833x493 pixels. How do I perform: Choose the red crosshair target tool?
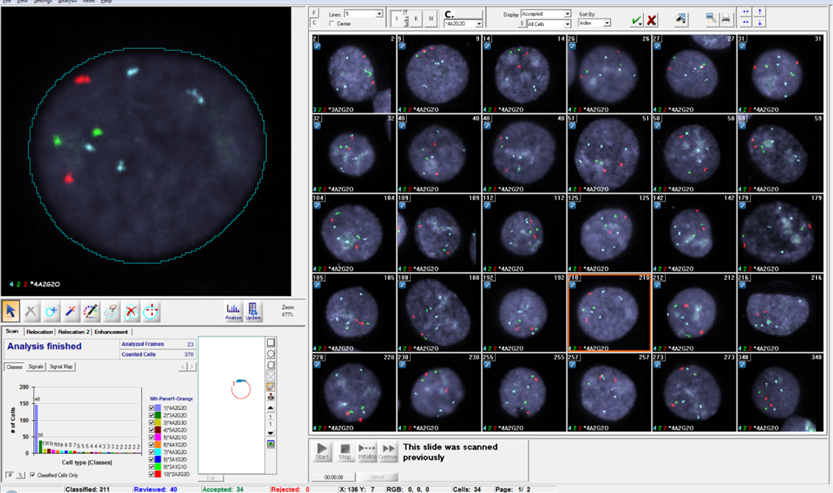pyautogui.click(x=151, y=311)
